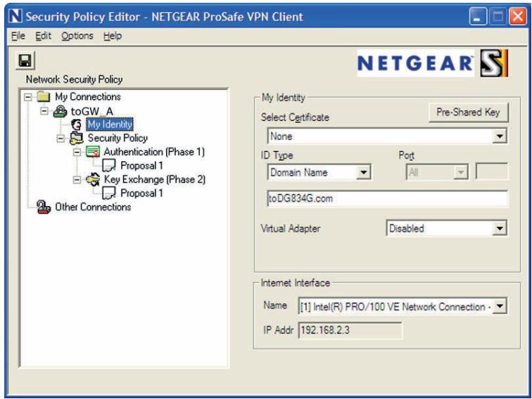
Task: Click the My Connections folder icon
Action: click(x=43, y=96)
